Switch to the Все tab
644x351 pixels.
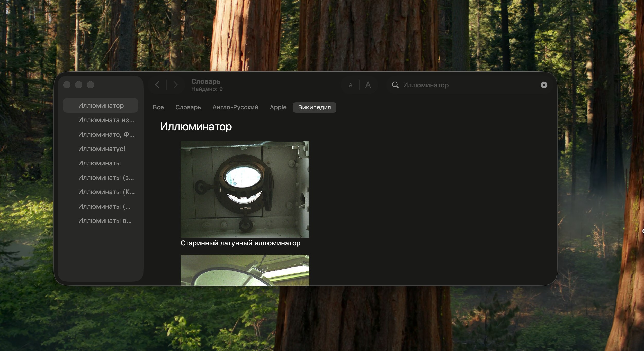click(x=158, y=107)
